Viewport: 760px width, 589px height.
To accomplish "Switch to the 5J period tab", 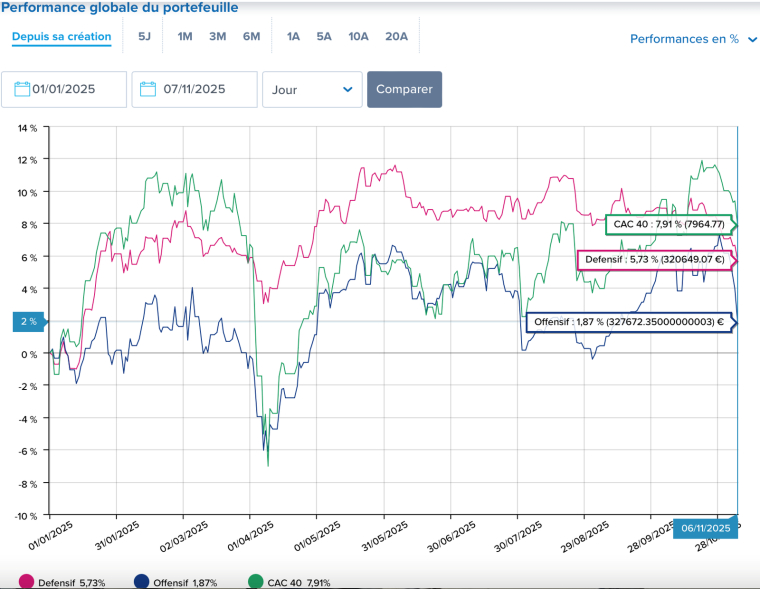I will pos(144,37).
